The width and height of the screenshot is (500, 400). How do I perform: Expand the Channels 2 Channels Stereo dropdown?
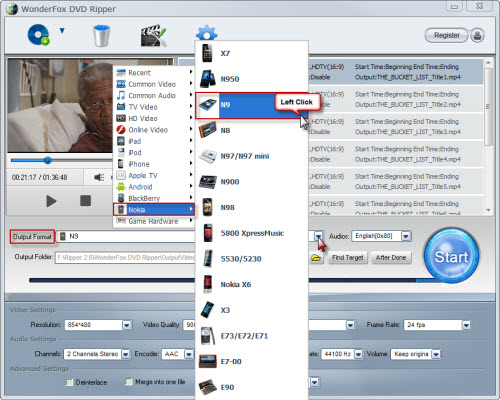(x=125, y=354)
